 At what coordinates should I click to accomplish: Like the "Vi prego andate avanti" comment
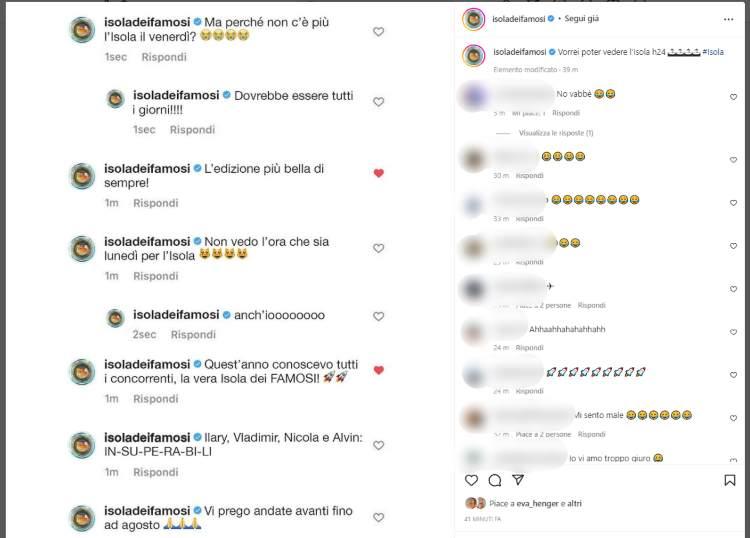(x=378, y=517)
